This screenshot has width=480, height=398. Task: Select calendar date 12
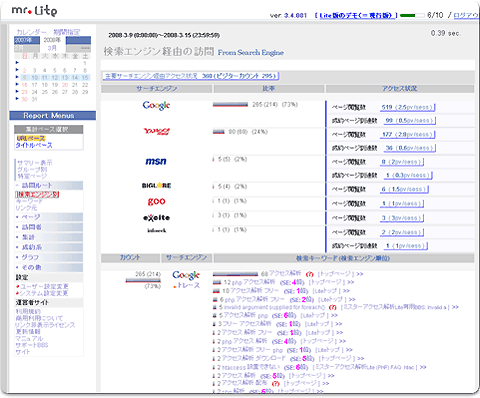pyautogui.click(x=55, y=77)
